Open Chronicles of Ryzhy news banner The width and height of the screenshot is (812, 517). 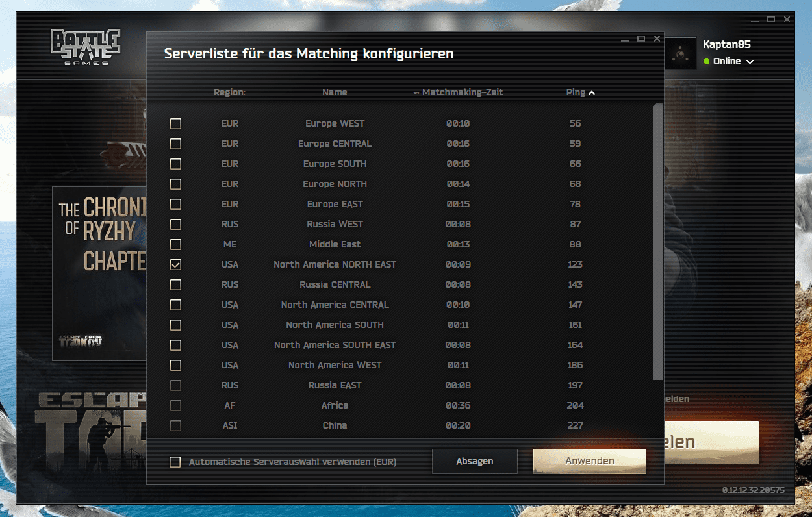pyautogui.click(x=99, y=273)
